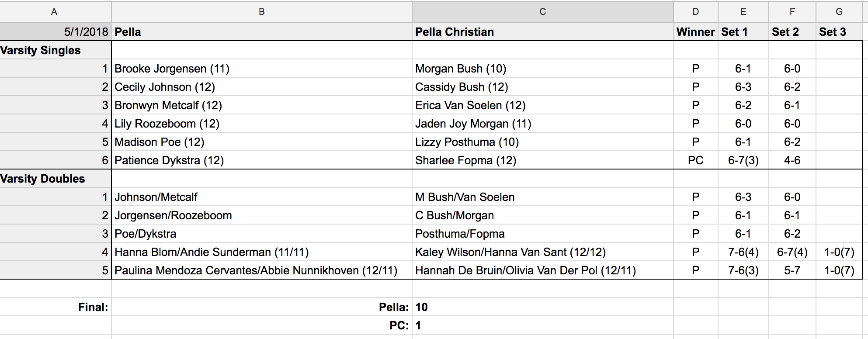Viewport: 868px width, 339px height.
Task: Select the Final: label cell
Action: pos(93,307)
